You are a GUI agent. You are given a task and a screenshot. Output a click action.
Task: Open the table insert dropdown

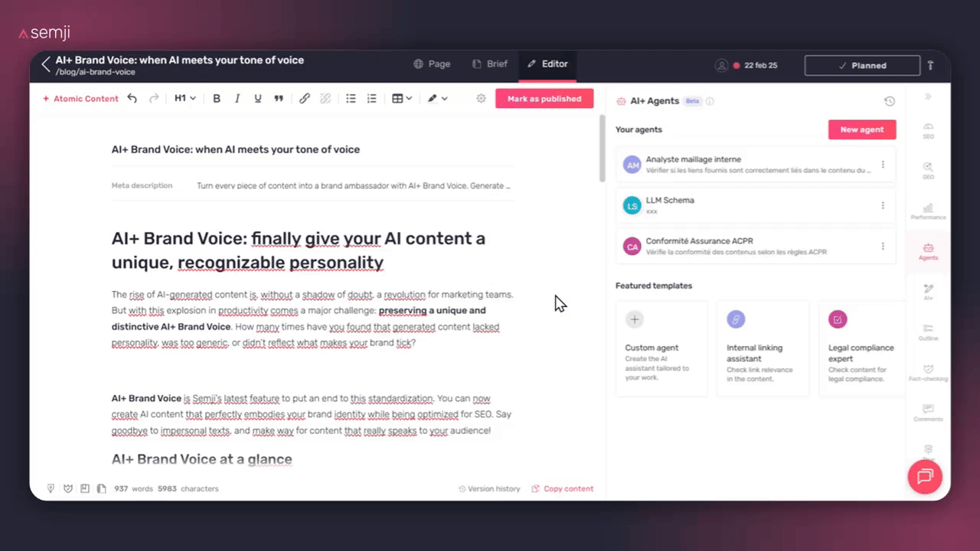tap(402, 99)
